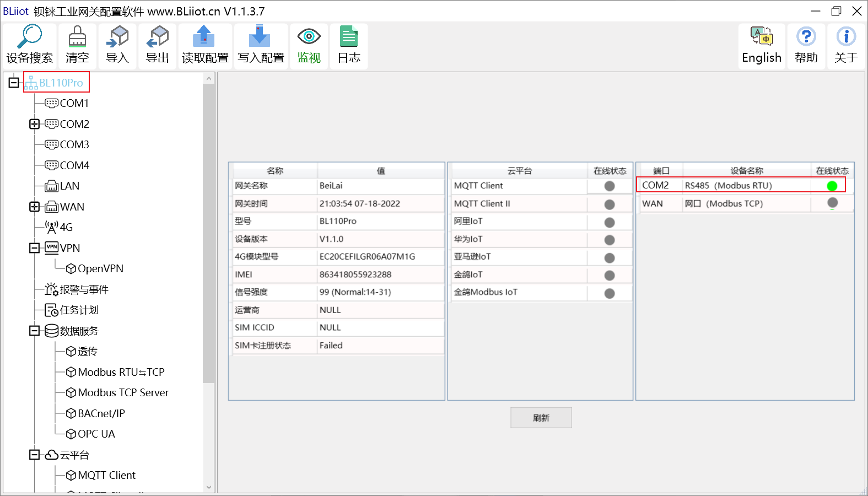Click the 名称 column header
This screenshot has height=496, width=868.
point(274,170)
